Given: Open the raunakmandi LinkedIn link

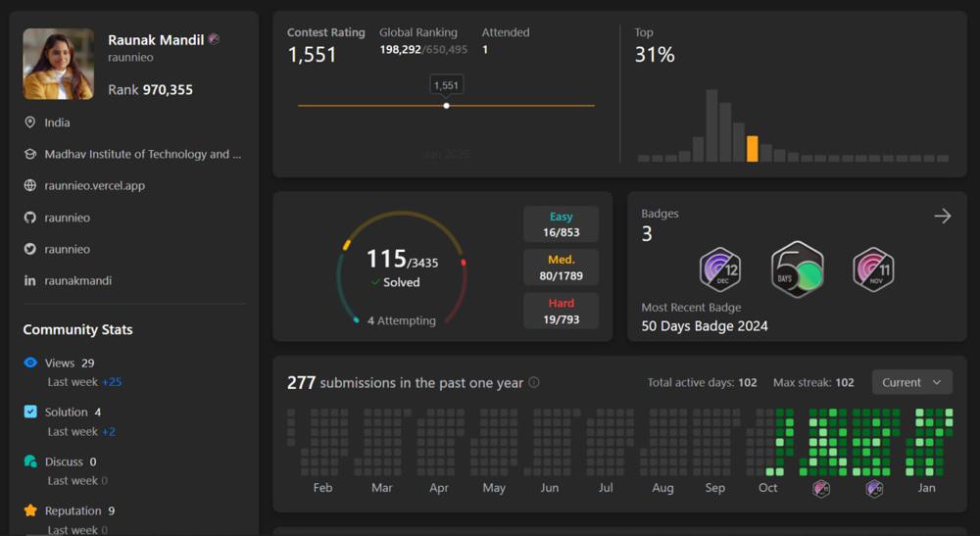Looking at the screenshot, I should pyautogui.click(x=78, y=280).
